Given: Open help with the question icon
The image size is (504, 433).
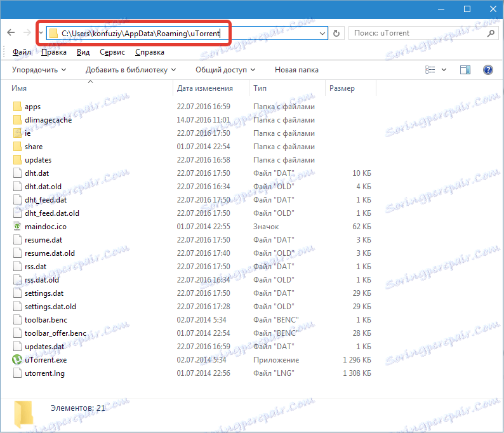Looking at the screenshot, I should pyautogui.click(x=487, y=70).
